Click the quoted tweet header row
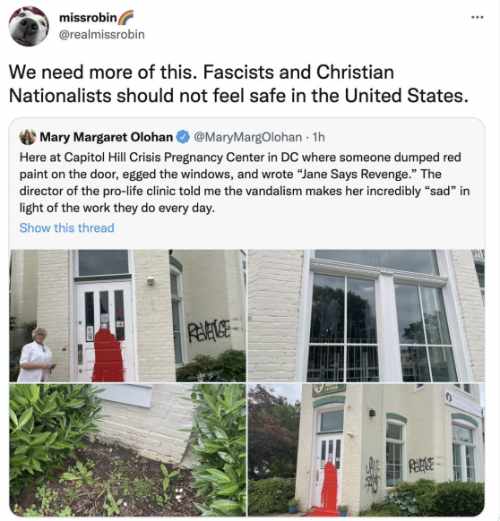The width and height of the screenshot is (500, 521). click(172, 137)
